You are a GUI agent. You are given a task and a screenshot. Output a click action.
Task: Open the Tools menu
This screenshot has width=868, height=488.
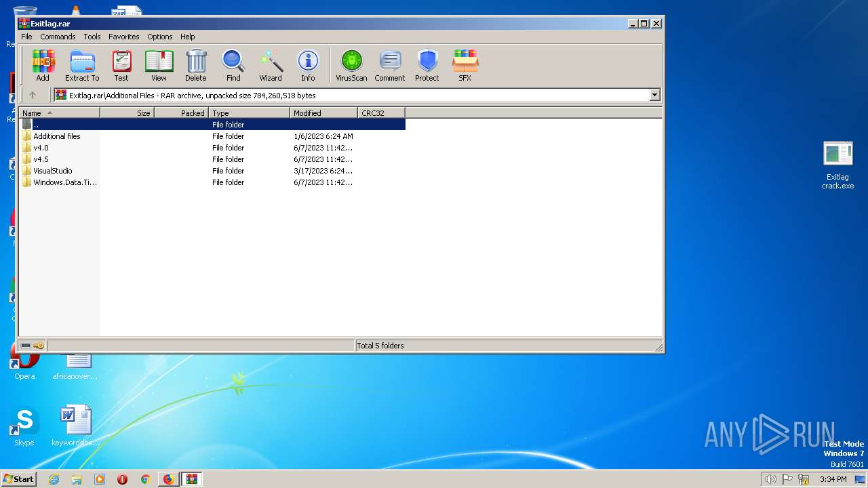[x=92, y=37]
